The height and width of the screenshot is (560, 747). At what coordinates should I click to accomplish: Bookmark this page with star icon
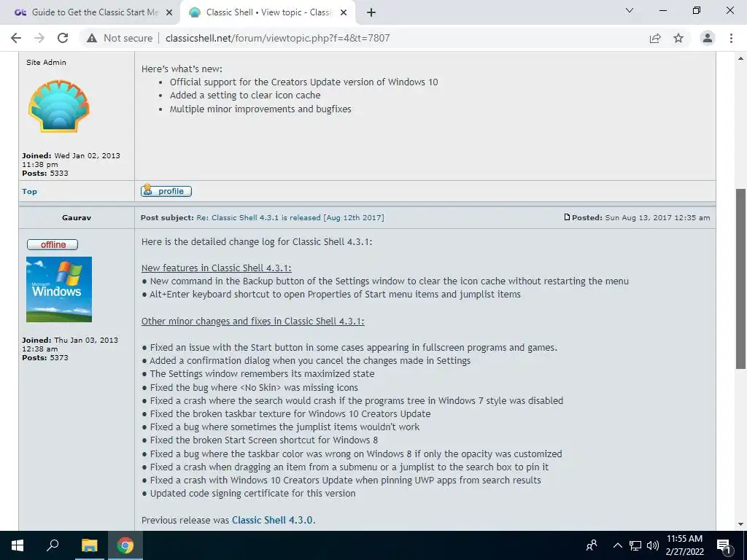[678, 38]
